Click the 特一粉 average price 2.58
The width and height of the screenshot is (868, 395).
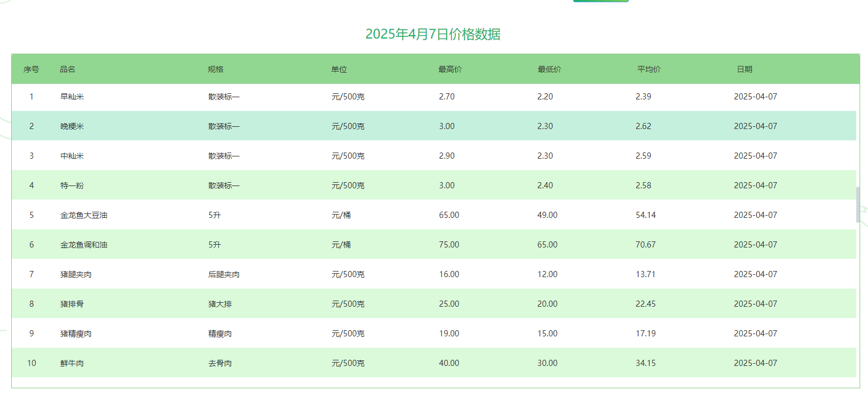643,185
